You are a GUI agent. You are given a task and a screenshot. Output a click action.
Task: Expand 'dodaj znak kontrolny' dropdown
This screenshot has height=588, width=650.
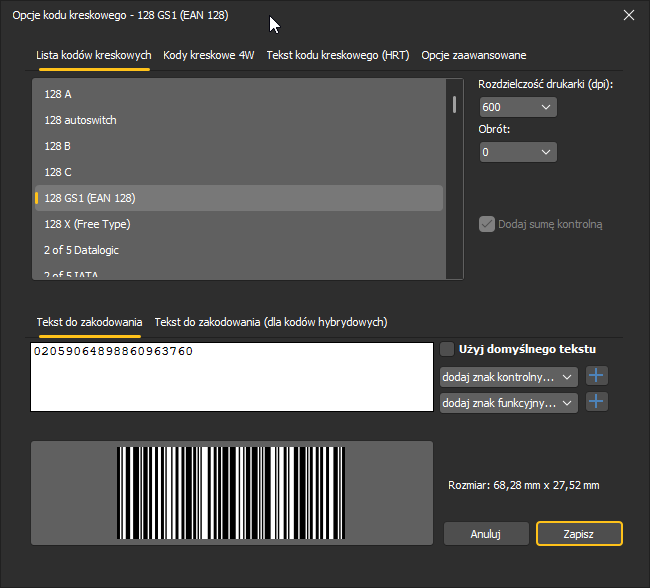coord(509,377)
